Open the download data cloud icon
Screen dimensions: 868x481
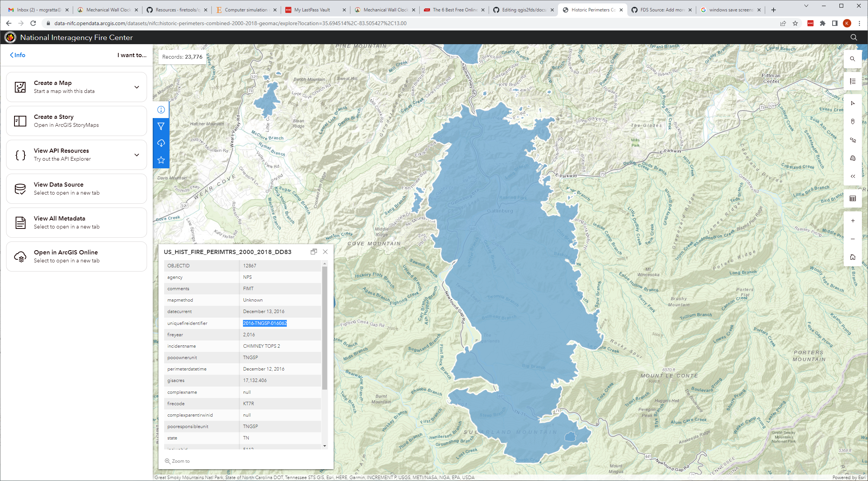coord(161,143)
